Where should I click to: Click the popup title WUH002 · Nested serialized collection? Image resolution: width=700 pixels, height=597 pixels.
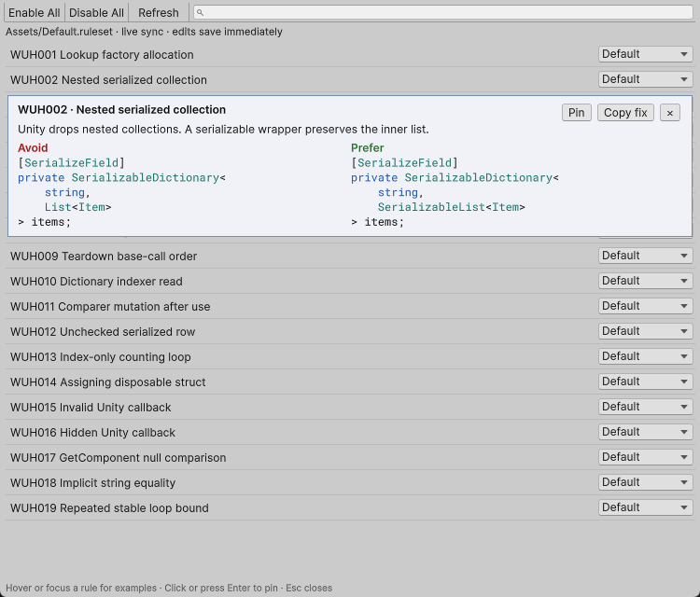click(x=122, y=110)
